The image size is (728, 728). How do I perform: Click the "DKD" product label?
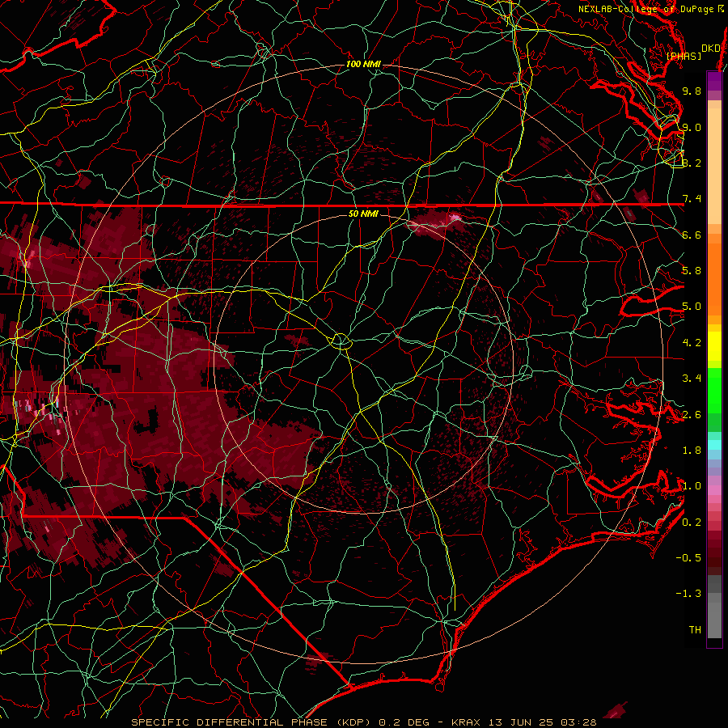point(710,49)
